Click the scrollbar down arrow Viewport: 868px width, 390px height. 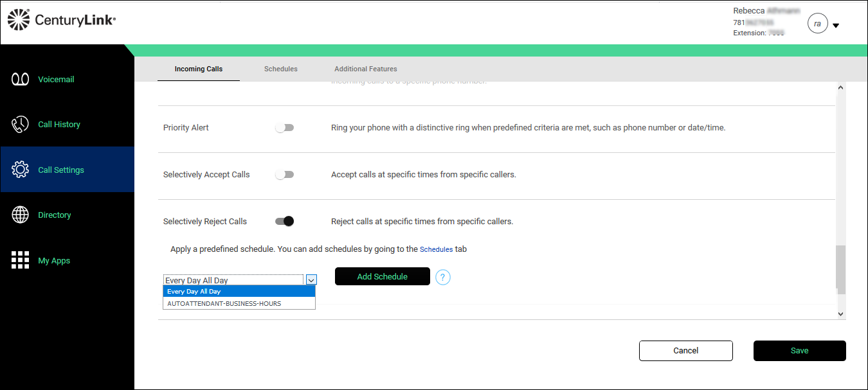click(840, 314)
